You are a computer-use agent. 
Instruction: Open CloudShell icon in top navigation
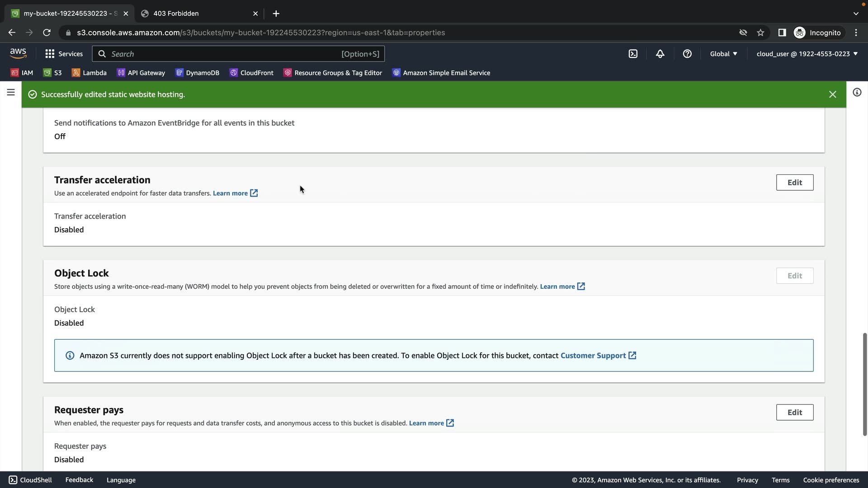click(633, 54)
